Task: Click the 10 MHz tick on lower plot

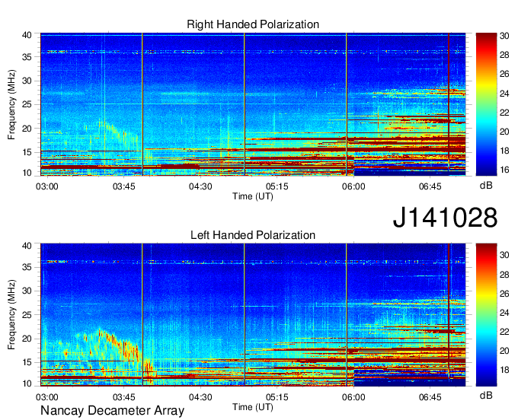Action: pos(27,383)
